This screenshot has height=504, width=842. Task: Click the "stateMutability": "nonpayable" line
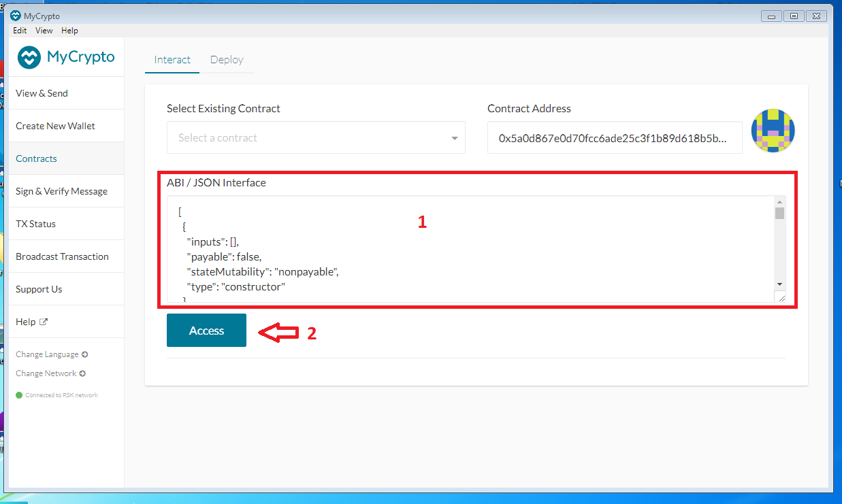pos(263,272)
